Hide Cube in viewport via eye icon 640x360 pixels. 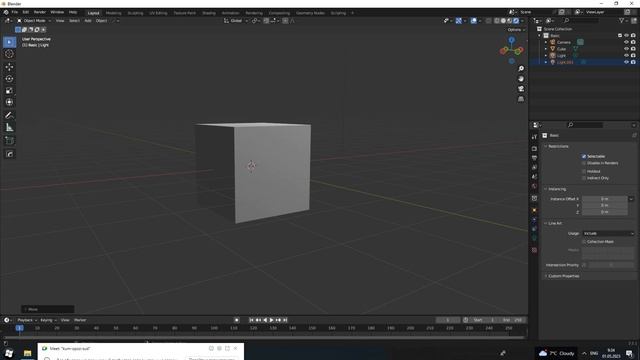coord(626,49)
